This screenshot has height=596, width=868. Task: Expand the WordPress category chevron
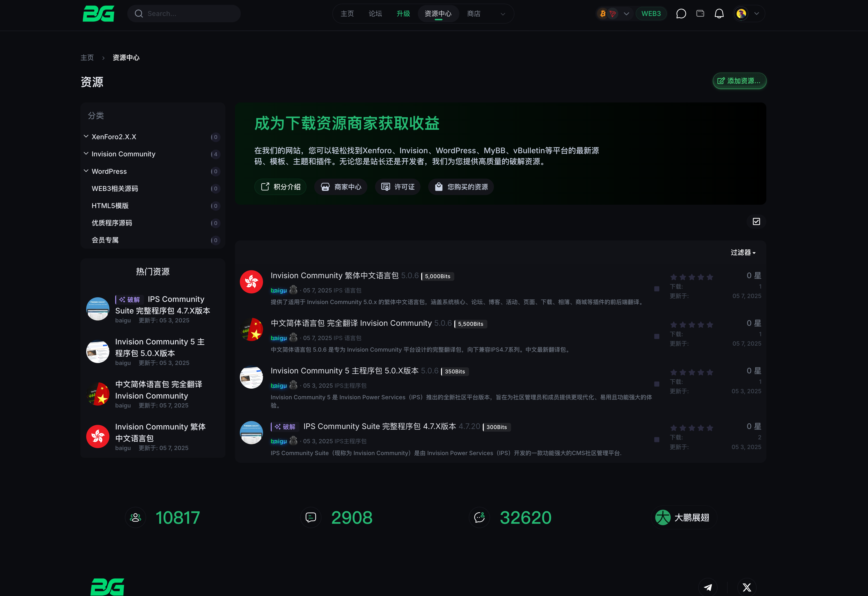coord(86,171)
